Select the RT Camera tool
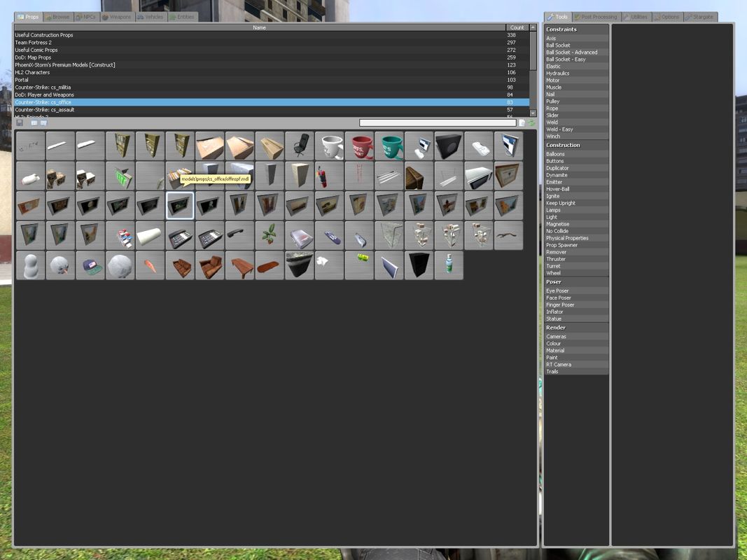 coord(576,364)
